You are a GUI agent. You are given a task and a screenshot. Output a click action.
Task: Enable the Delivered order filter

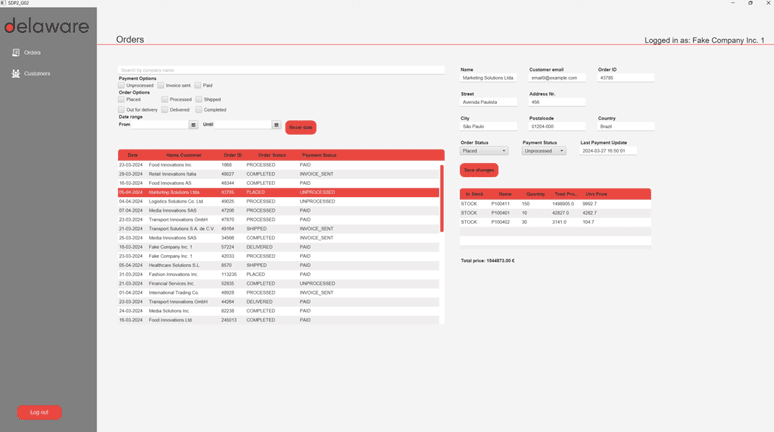[165, 110]
